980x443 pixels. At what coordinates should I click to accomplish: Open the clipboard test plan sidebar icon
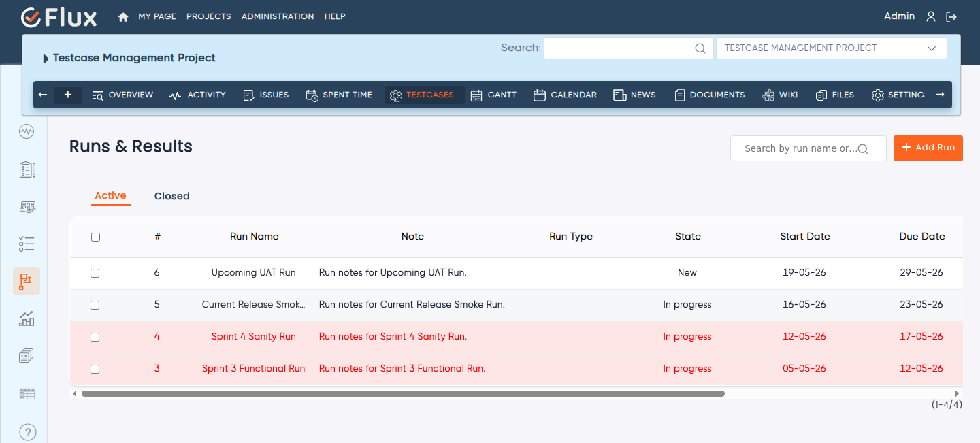[x=27, y=169]
